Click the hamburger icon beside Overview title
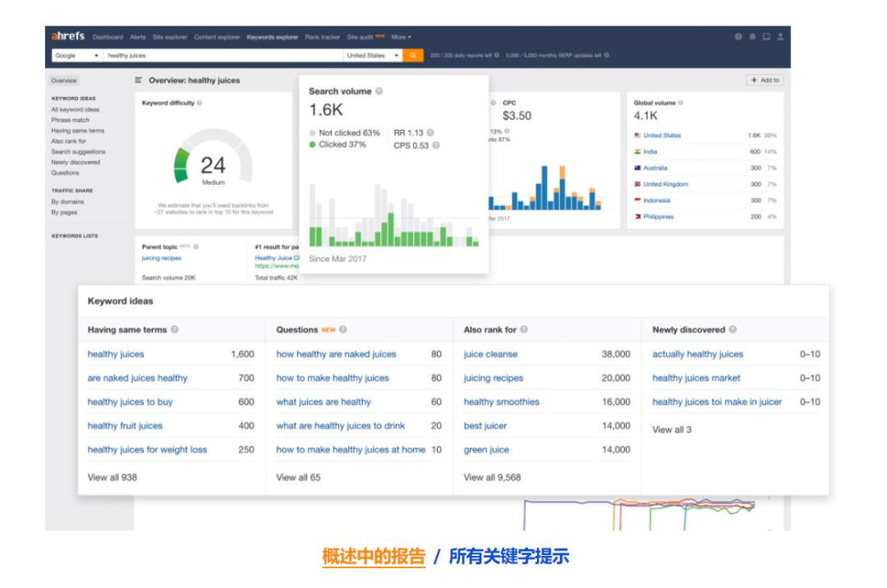Image resolution: width=887 pixels, height=588 pixels. [139, 80]
